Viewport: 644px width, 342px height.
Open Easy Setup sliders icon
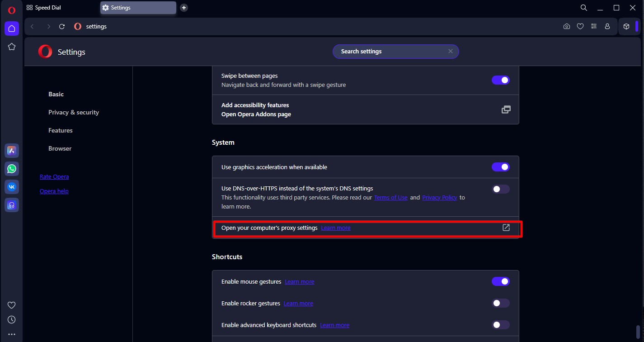click(x=594, y=27)
